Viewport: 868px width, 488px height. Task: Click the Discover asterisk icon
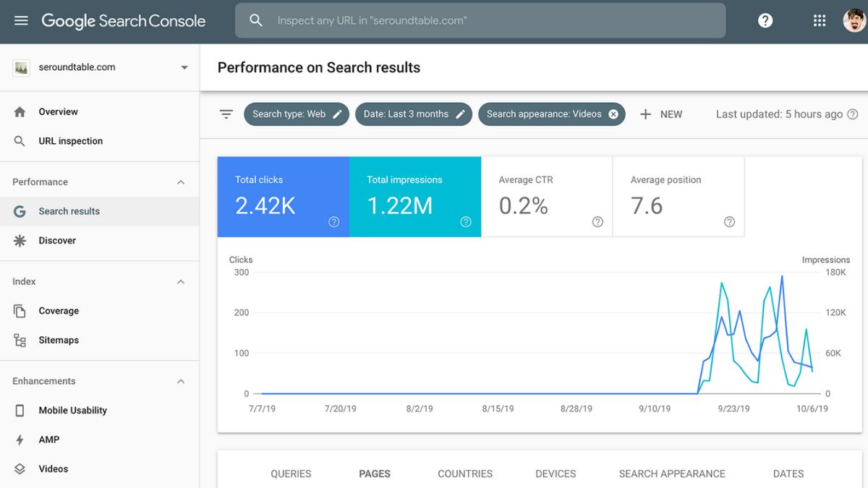tap(20, 241)
